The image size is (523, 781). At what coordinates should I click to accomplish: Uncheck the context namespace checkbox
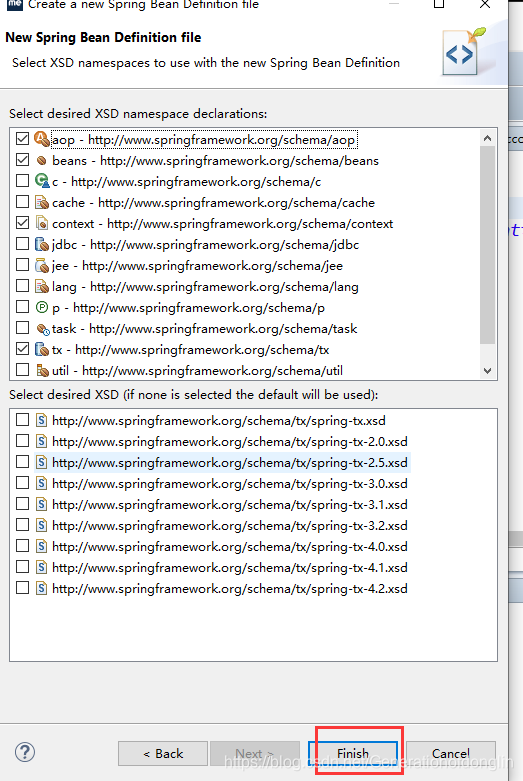coord(22,223)
